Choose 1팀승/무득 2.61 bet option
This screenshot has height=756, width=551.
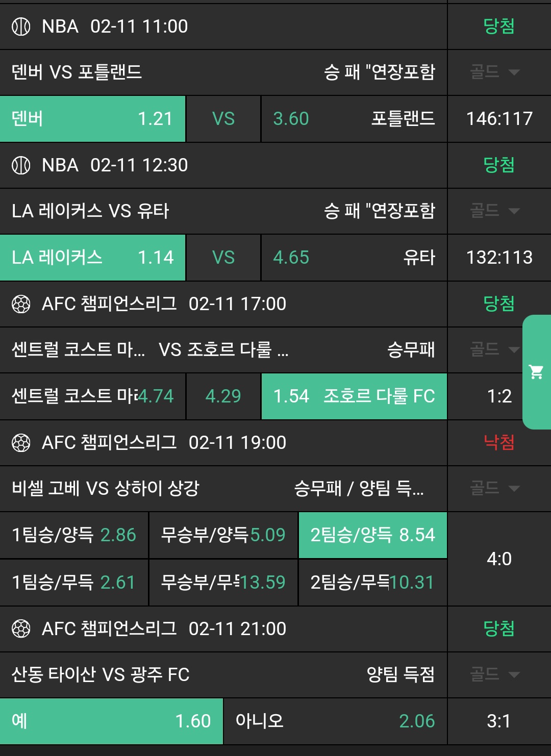[x=74, y=582]
